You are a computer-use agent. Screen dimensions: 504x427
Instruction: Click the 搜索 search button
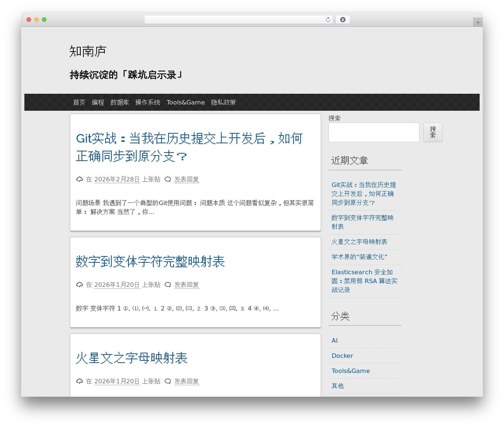pos(433,132)
